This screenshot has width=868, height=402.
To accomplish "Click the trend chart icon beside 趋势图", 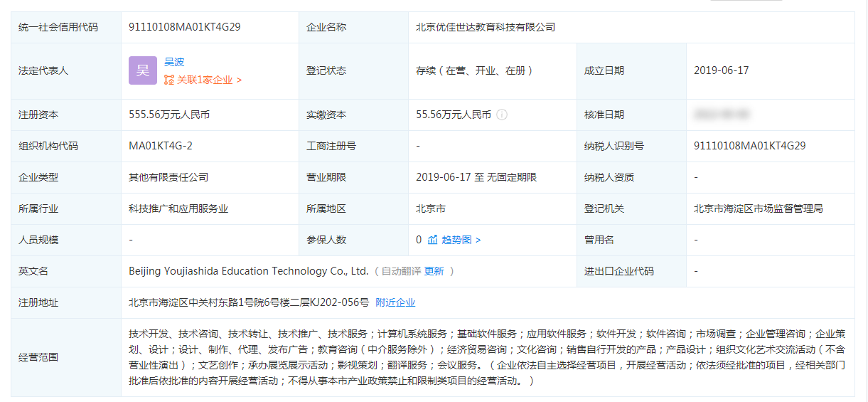I will click(432, 240).
